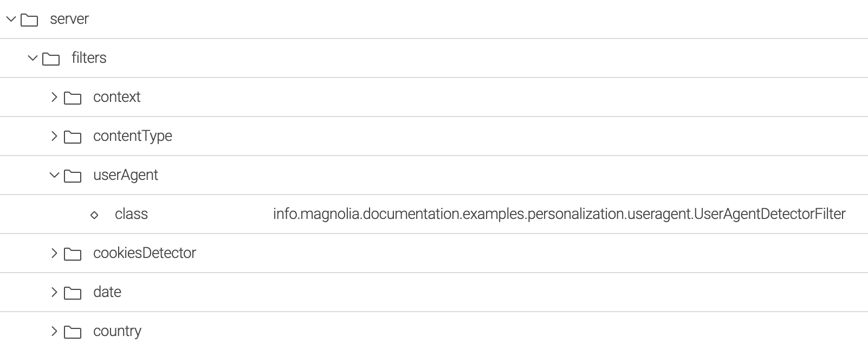Image resolution: width=868 pixels, height=349 pixels.
Task: Expand the date node arrow
Action: pos(54,292)
